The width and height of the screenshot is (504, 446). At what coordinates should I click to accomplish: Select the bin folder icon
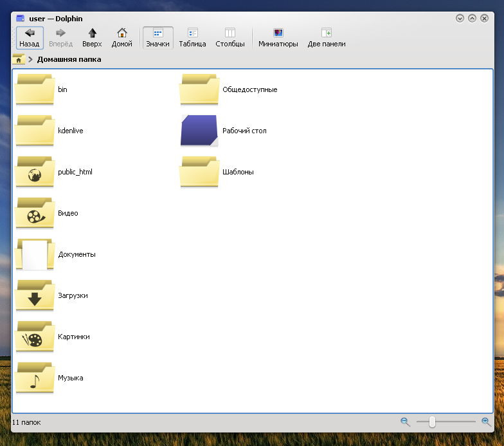pyautogui.click(x=35, y=89)
